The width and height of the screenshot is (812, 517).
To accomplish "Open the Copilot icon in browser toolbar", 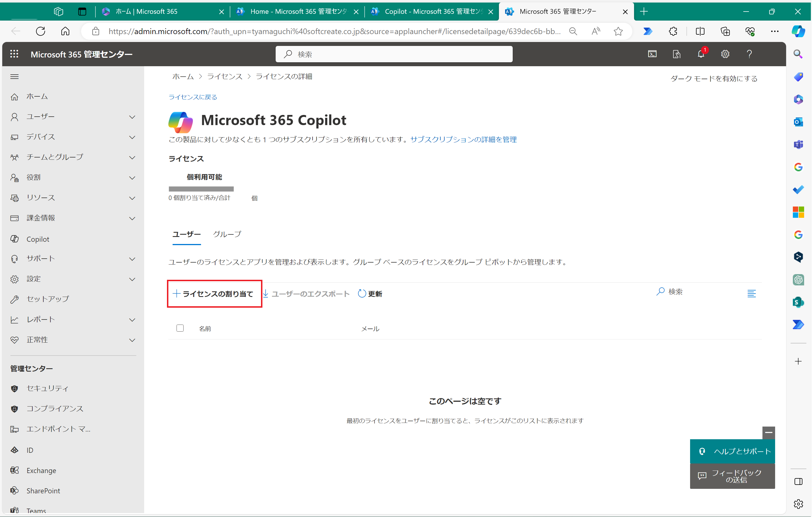I will pyautogui.click(x=798, y=31).
